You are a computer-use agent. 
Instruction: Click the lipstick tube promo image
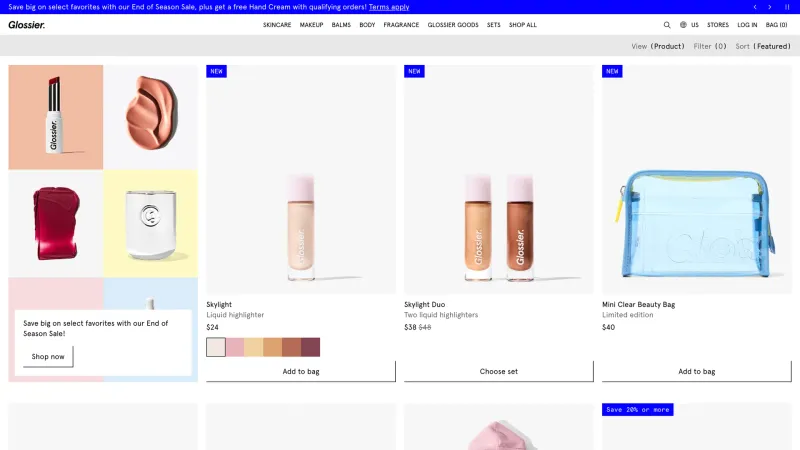tap(56, 117)
